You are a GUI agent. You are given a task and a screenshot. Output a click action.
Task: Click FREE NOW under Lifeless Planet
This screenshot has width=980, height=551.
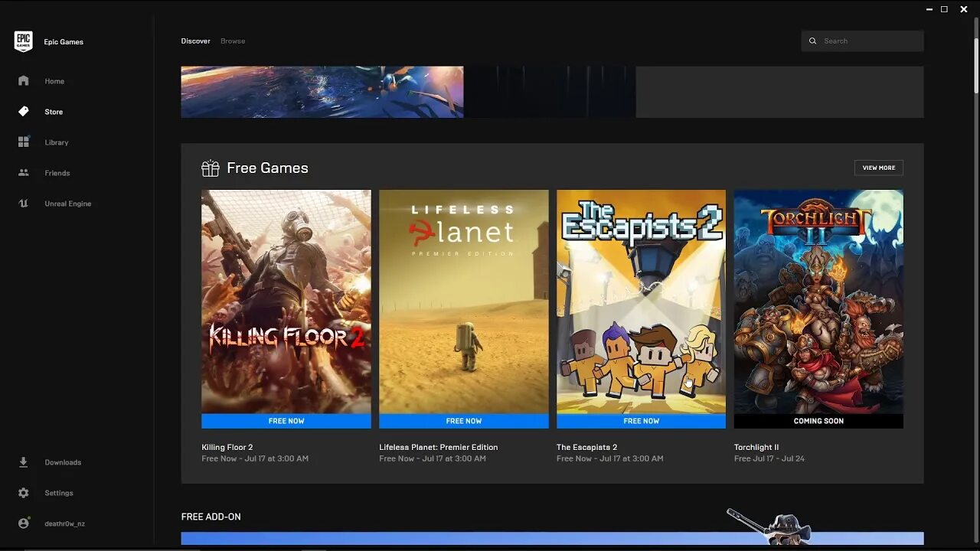click(464, 421)
